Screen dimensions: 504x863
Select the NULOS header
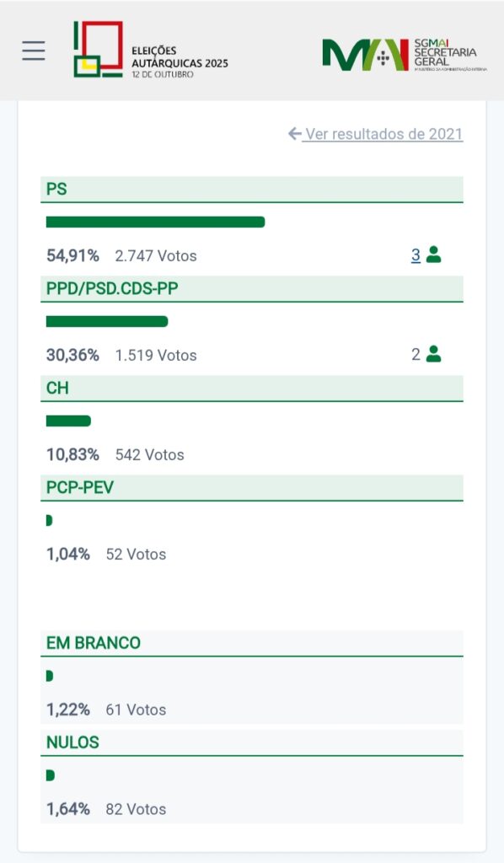pos(251,742)
